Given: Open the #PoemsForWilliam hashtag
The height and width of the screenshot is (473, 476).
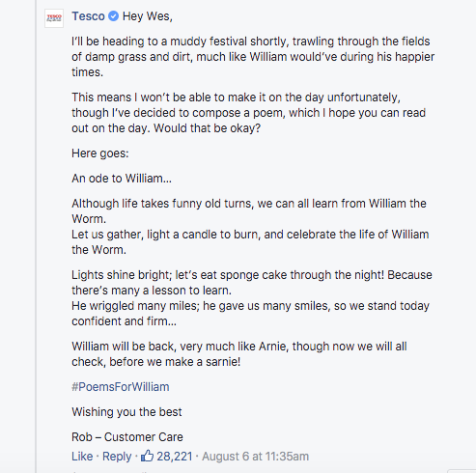Looking at the screenshot, I should [121, 387].
